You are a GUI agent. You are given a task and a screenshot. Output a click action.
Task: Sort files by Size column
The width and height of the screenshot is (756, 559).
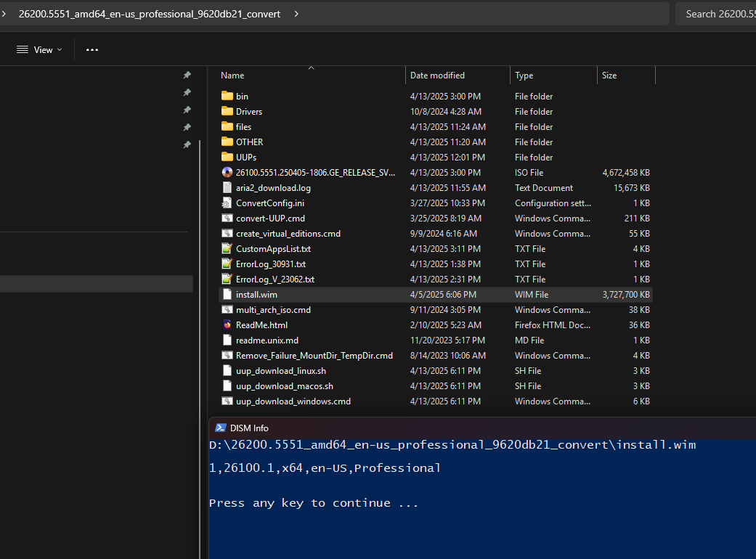pos(609,76)
